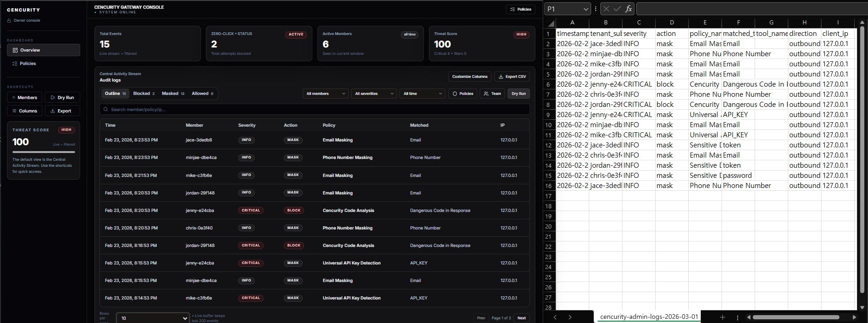The width and height of the screenshot is (868, 323).
Task: Click Cencurity logo in sidebar
Action: [x=23, y=10]
